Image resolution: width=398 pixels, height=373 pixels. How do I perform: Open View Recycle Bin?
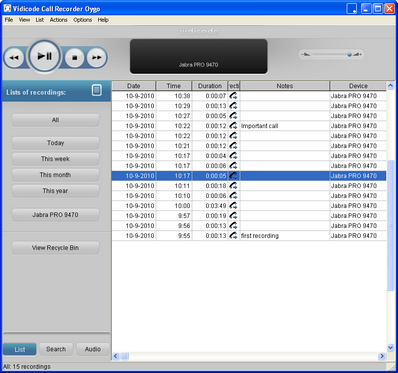pyautogui.click(x=55, y=248)
